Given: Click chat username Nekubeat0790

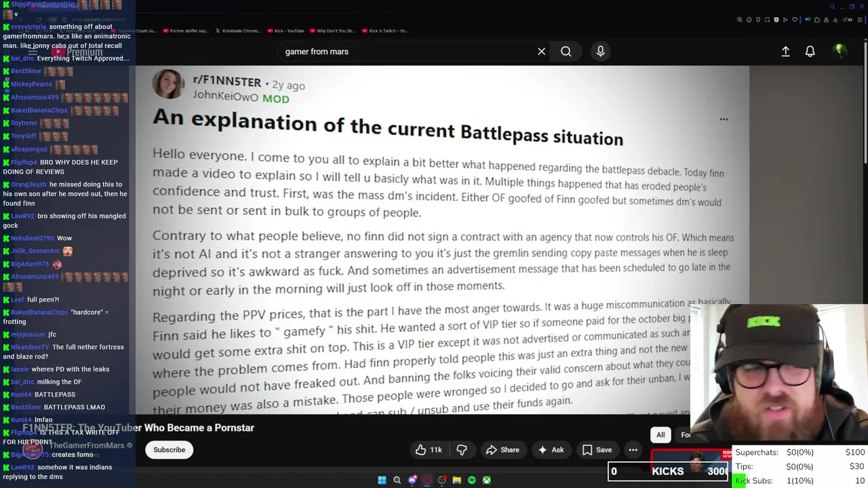Looking at the screenshot, I should [32, 239].
